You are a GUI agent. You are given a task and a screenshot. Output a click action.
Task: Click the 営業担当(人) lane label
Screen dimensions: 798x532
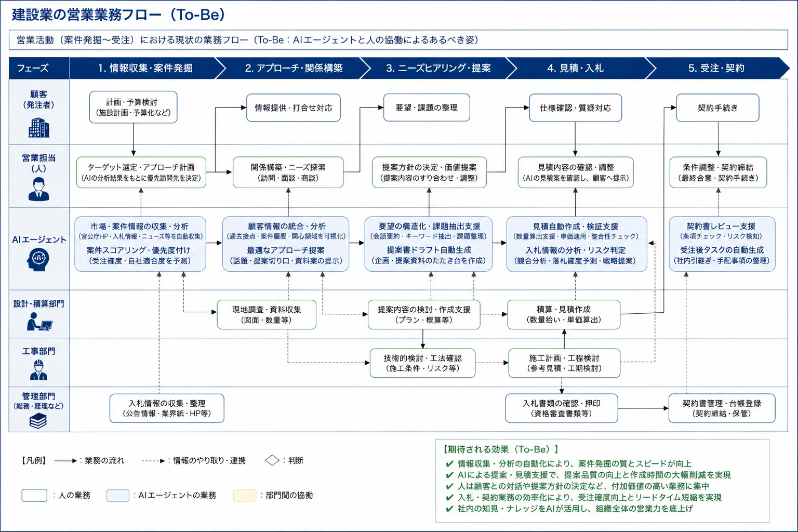tap(38, 163)
